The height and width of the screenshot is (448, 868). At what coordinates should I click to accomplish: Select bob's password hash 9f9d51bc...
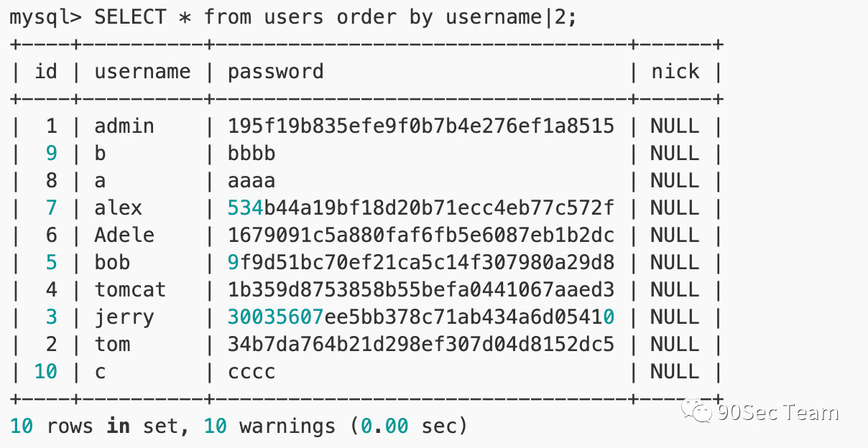tap(421, 263)
